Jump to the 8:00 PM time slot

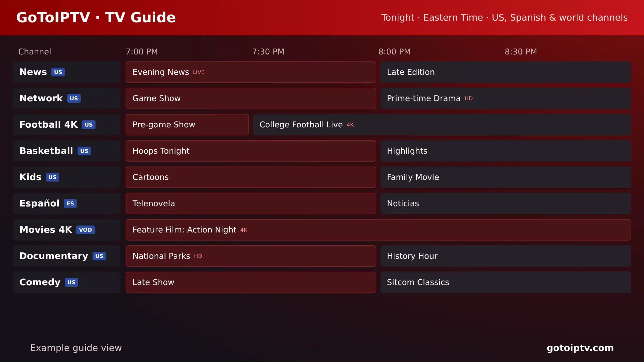point(394,51)
